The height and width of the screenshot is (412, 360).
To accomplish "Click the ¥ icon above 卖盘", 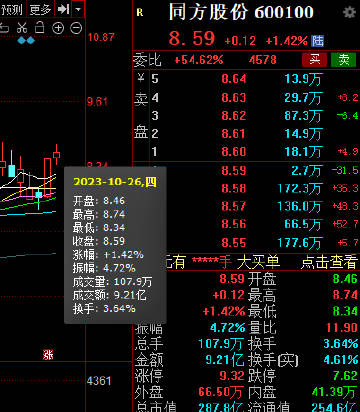I will pyautogui.click(x=141, y=78).
